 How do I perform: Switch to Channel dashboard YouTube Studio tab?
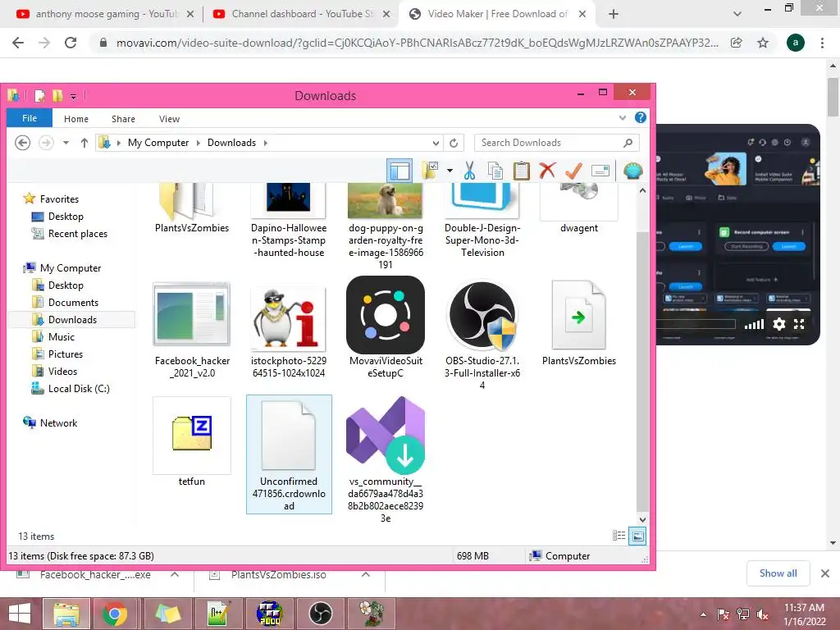(302, 14)
